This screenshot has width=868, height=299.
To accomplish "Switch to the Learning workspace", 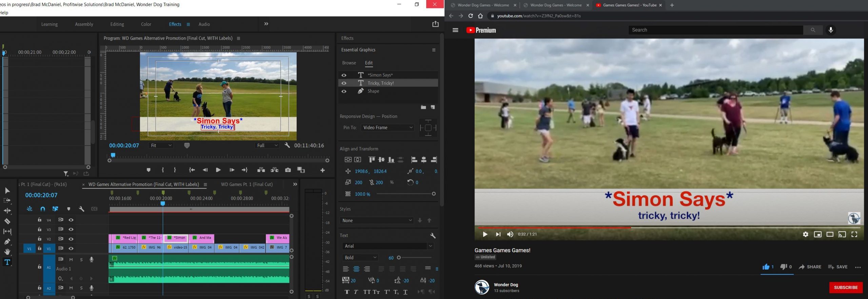I will (x=50, y=24).
